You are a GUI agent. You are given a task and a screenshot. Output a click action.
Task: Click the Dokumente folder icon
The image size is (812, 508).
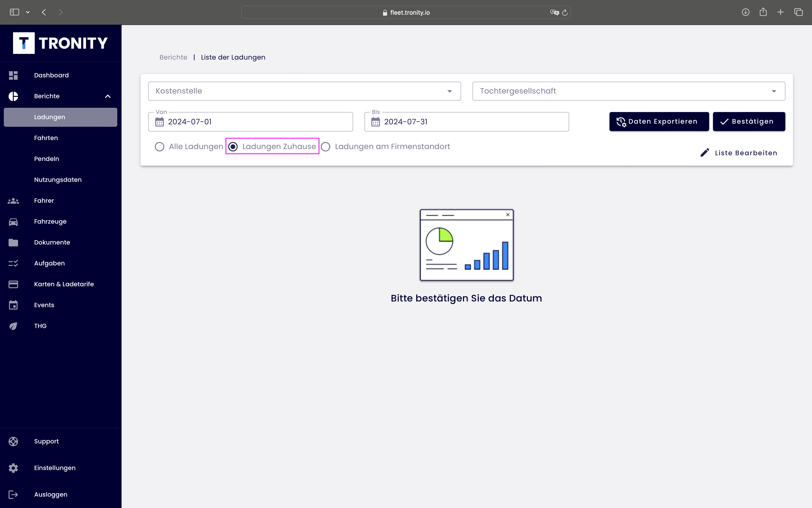[13, 243]
